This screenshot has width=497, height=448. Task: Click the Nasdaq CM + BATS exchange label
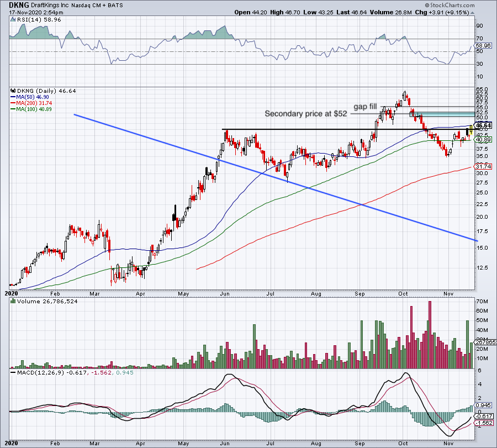97,6
